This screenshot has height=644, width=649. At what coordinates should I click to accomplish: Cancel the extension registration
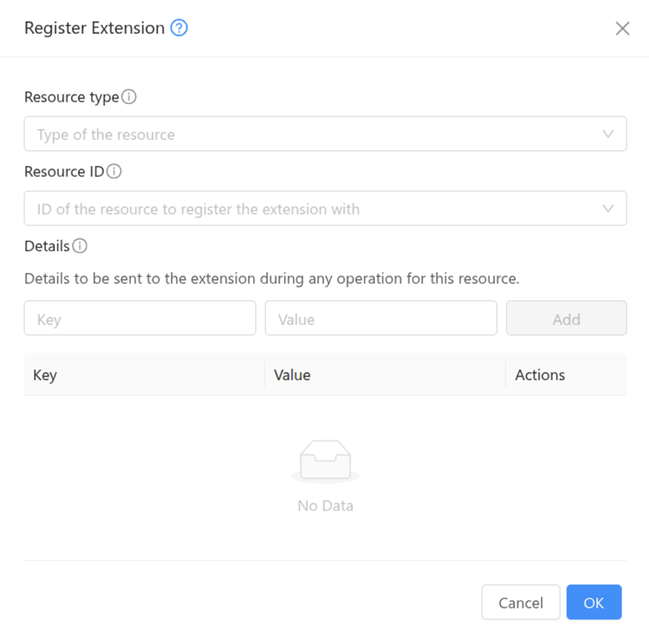click(520, 602)
